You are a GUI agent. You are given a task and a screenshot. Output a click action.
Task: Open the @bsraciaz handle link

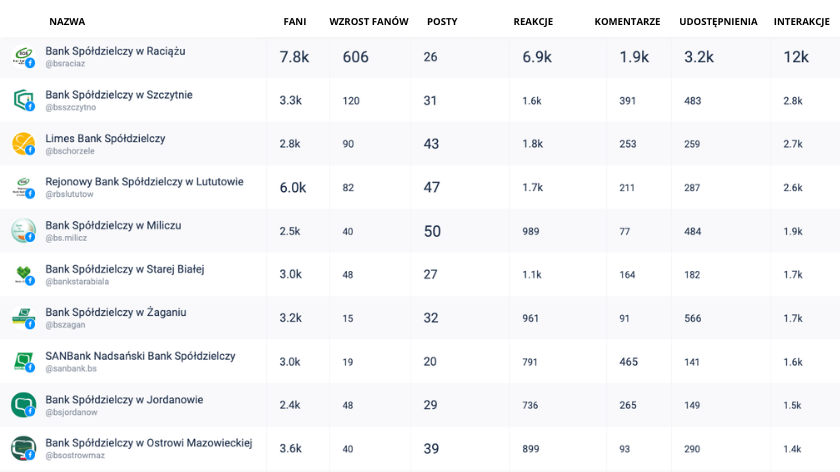65,64
